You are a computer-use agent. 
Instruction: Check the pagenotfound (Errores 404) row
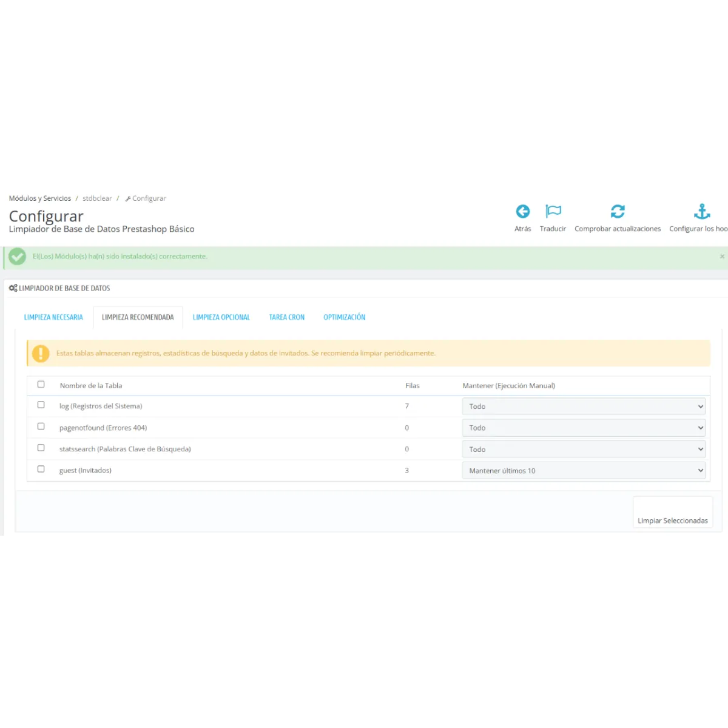(41, 426)
